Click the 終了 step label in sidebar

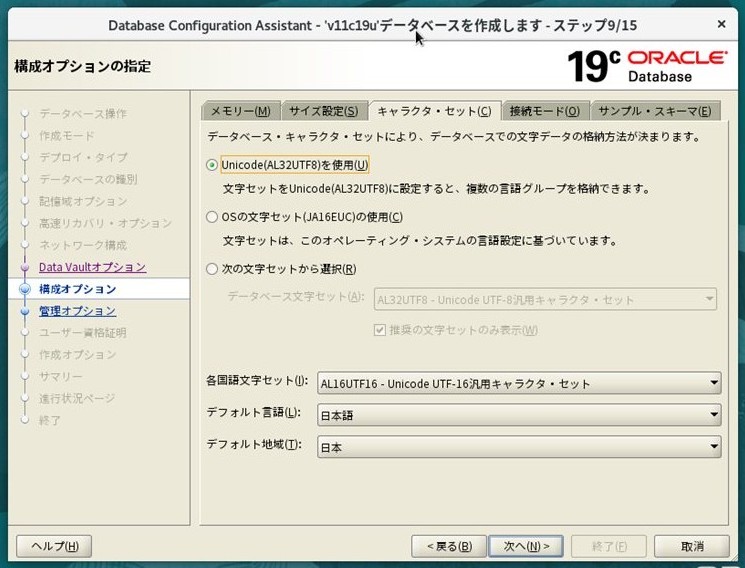tap(50, 420)
